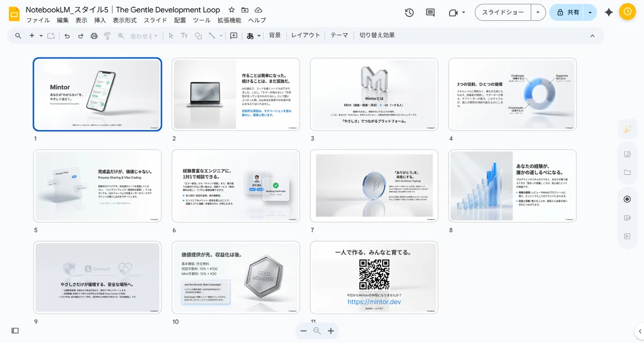Open the 表示 menu
The image size is (644, 343).
click(x=82, y=20)
